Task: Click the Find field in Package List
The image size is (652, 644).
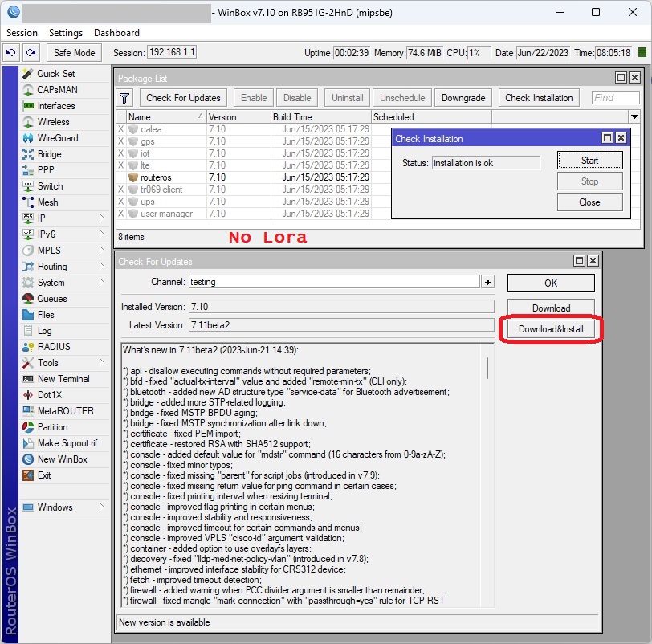Action: (x=615, y=98)
